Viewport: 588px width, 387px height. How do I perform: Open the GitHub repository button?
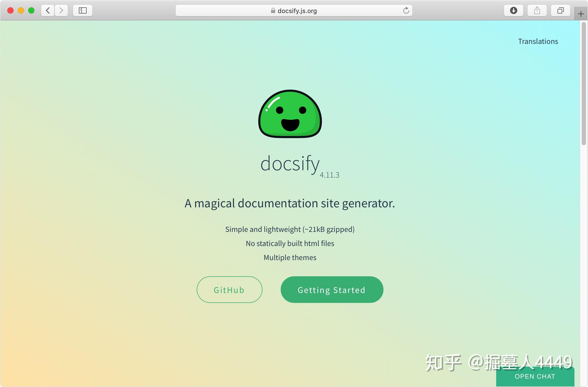[229, 290]
